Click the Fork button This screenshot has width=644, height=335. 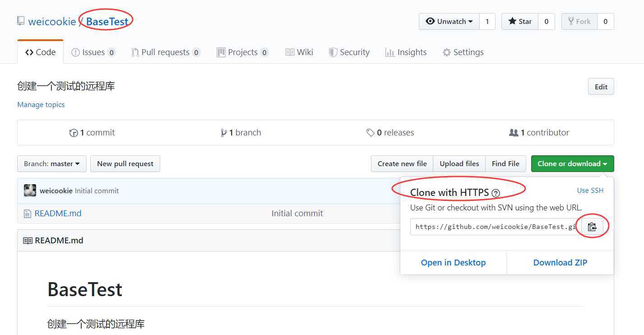(579, 21)
